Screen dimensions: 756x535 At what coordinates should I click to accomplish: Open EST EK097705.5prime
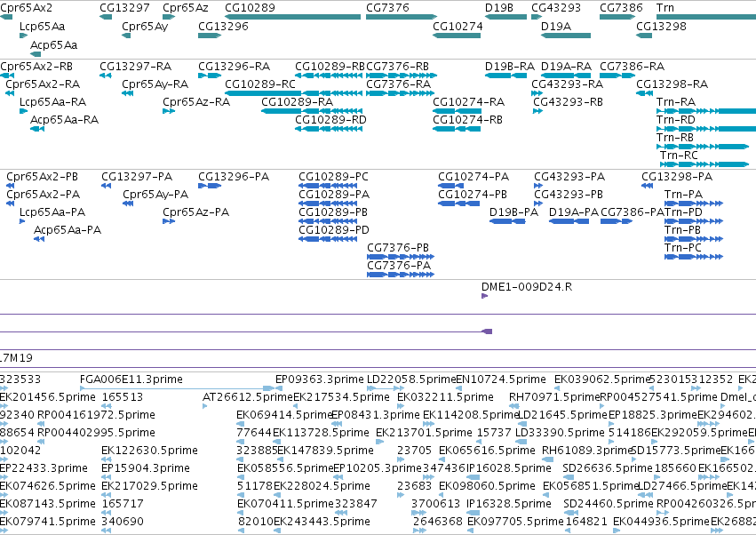coord(515,522)
